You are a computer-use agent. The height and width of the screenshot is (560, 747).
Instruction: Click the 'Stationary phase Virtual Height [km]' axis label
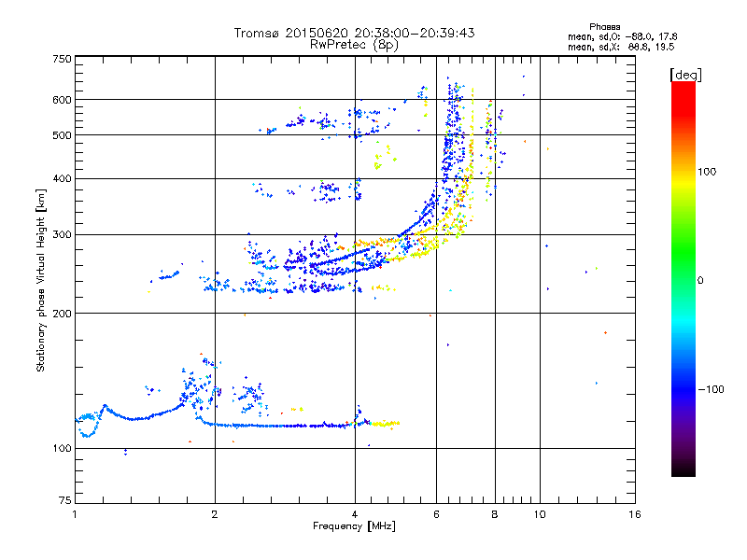pyautogui.click(x=40, y=280)
